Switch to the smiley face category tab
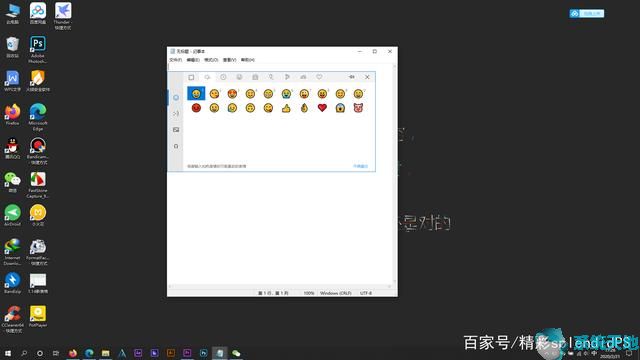This screenshot has width=640, height=360. click(239, 77)
